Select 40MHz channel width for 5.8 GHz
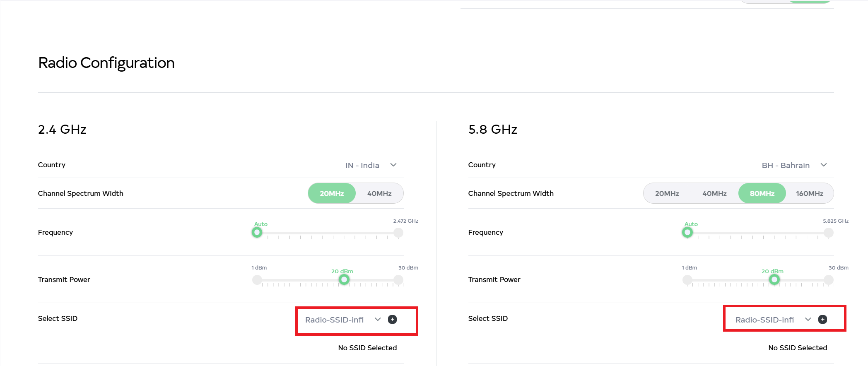 [714, 193]
